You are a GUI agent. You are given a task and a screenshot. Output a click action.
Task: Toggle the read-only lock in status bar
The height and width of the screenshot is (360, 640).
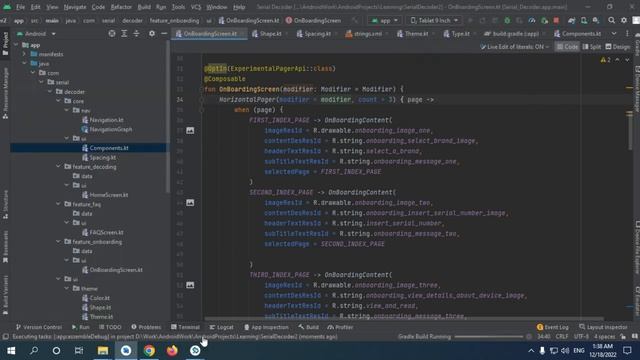pos(623,337)
